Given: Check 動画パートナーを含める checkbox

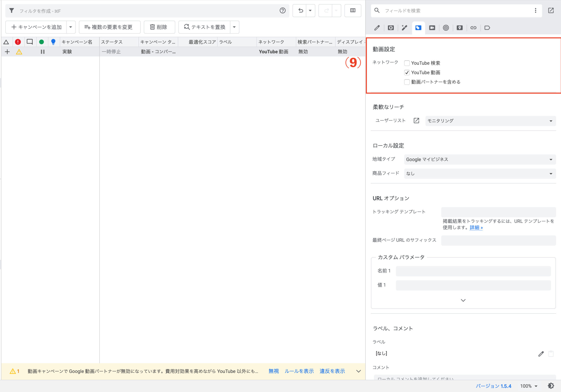Looking at the screenshot, I should point(407,82).
